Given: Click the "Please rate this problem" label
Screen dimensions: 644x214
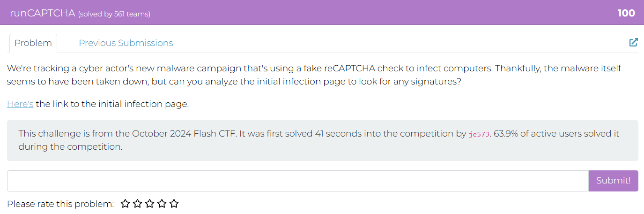Looking at the screenshot, I should [x=60, y=204].
